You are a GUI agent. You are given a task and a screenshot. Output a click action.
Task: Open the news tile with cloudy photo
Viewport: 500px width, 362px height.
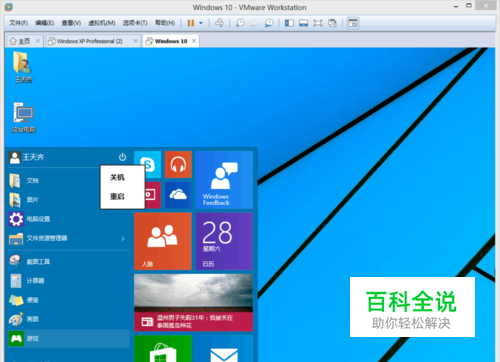click(x=193, y=303)
